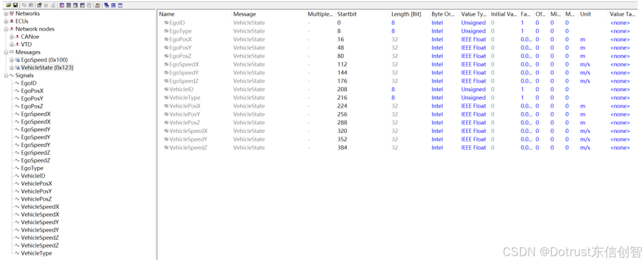Click the Open database folder icon
Viewport: 644px width, 262px height.
pyautogui.click(x=9, y=5)
